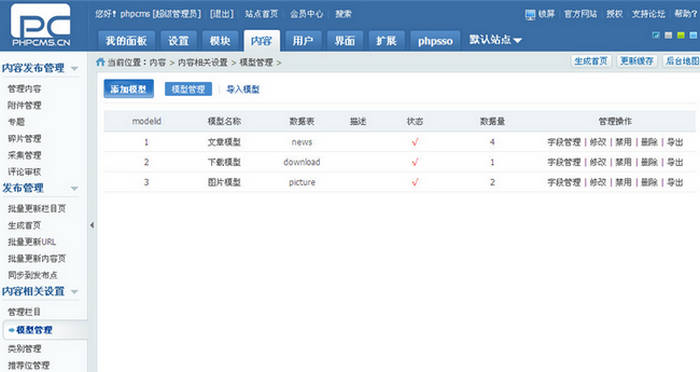
Task: Switch to the 模块 tab
Action: (x=220, y=41)
